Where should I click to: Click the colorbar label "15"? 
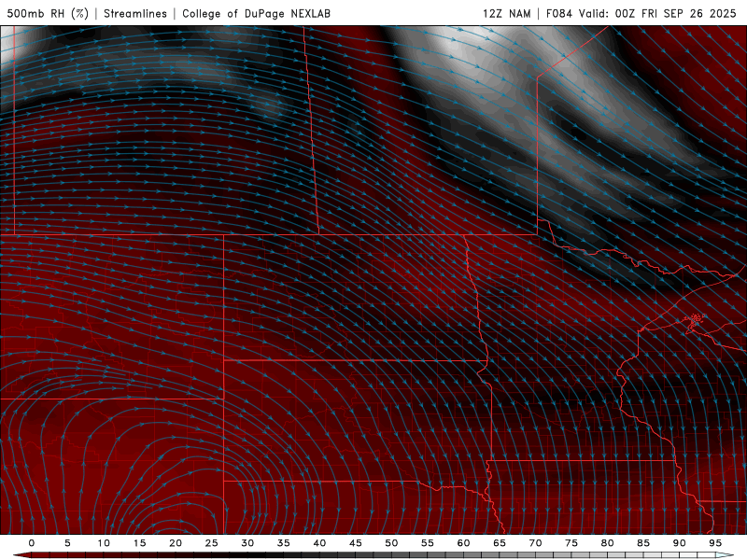click(x=139, y=543)
